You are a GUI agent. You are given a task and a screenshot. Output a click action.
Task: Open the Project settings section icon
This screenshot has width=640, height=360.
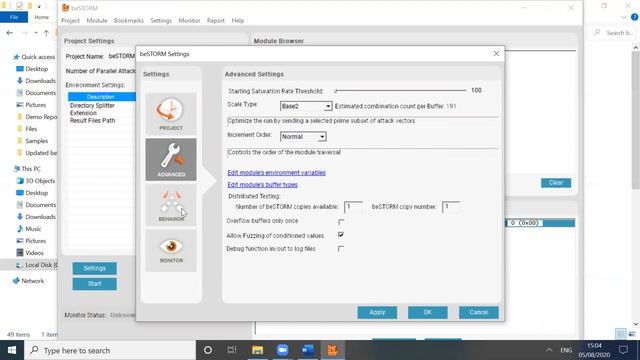(x=171, y=114)
